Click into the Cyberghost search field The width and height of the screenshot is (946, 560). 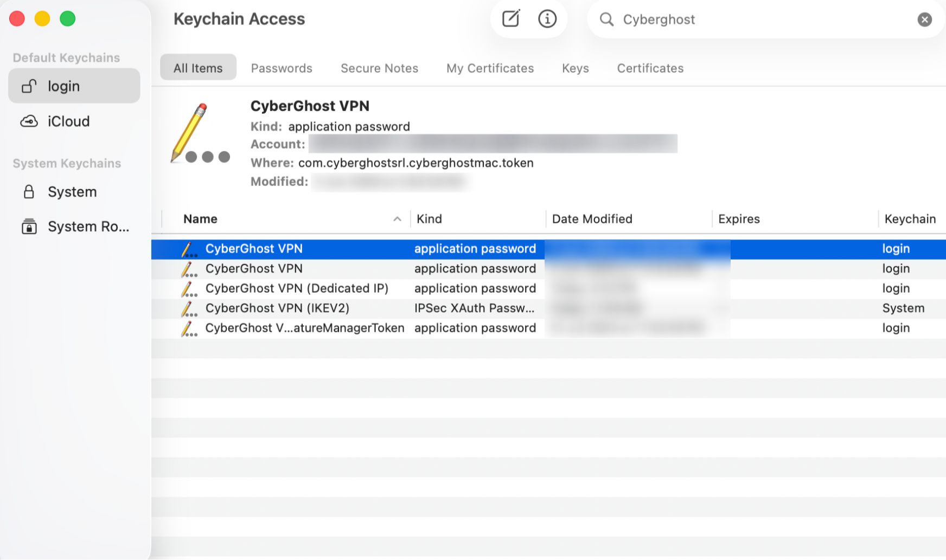coord(765,20)
